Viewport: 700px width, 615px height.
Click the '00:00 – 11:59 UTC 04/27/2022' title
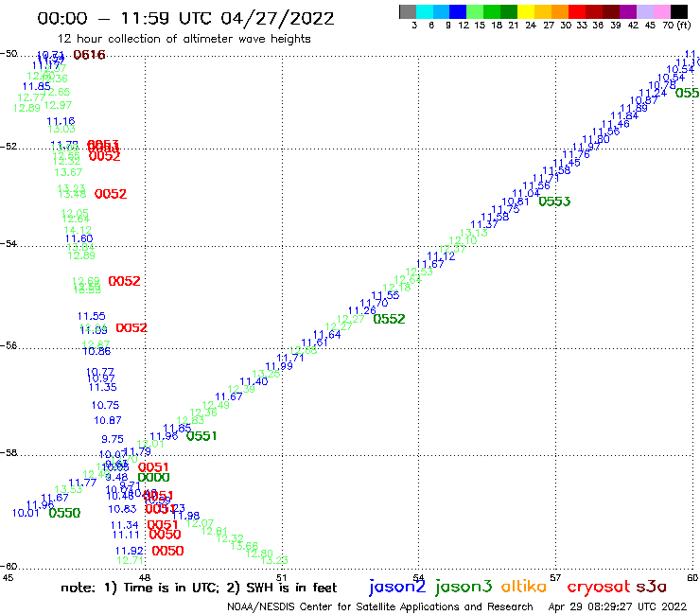click(185, 19)
